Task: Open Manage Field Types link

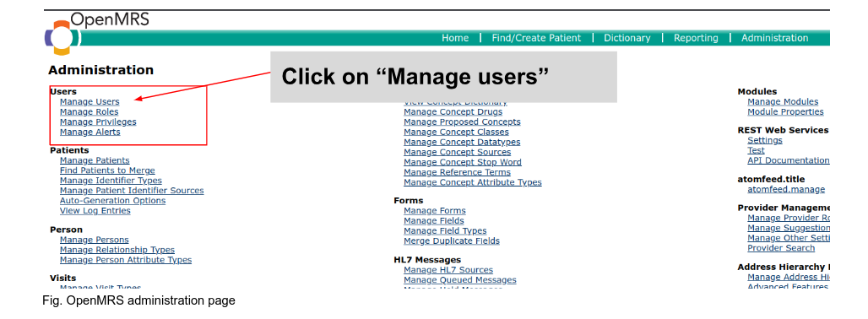Action: pos(445,230)
